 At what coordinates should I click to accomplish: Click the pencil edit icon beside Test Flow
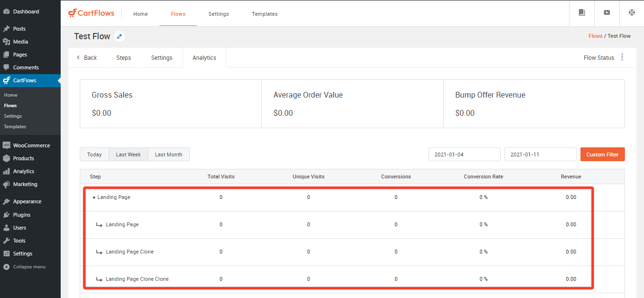[x=119, y=36]
